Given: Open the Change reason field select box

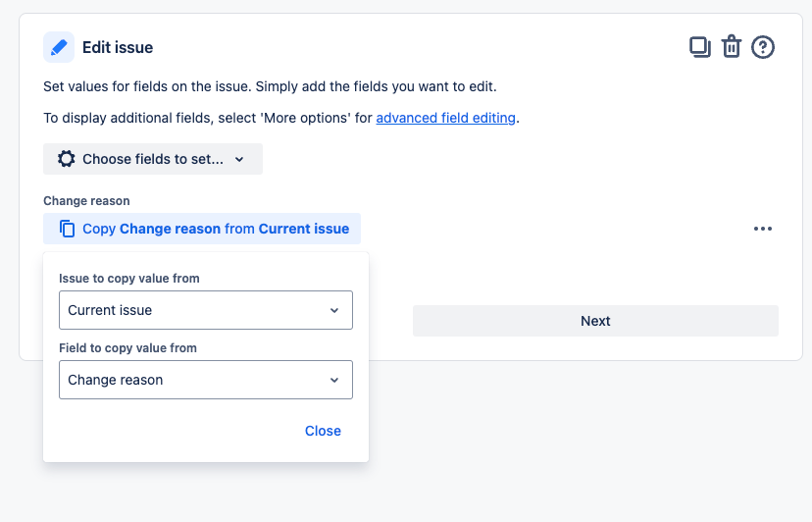Looking at the screenshot, I should 206,380.
